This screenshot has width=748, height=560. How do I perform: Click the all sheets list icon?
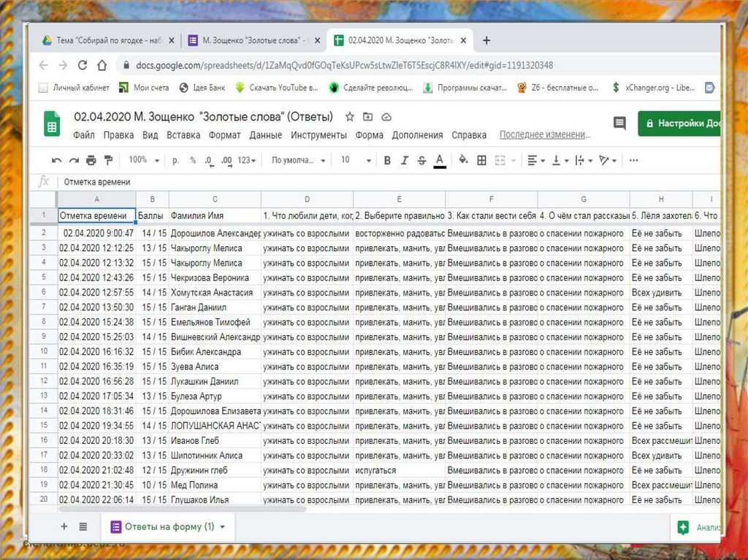pos(83,526)
